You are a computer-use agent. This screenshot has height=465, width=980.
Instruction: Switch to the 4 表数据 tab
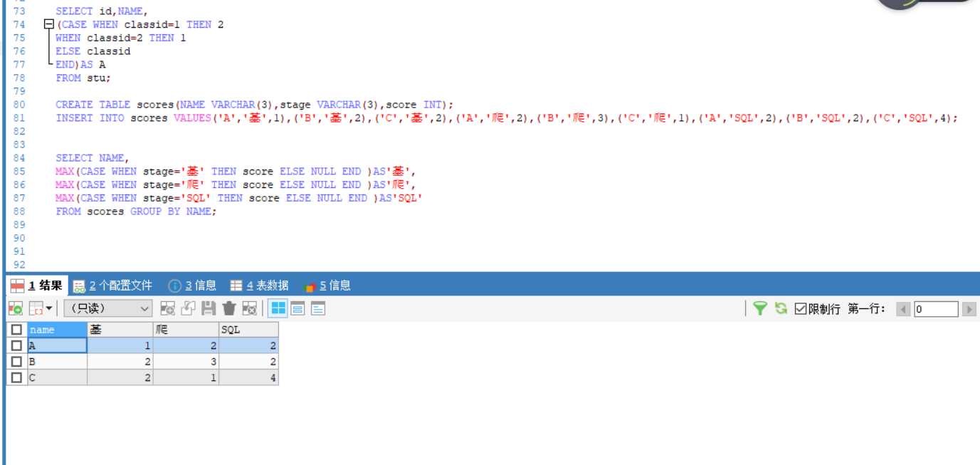click(259, 286)
